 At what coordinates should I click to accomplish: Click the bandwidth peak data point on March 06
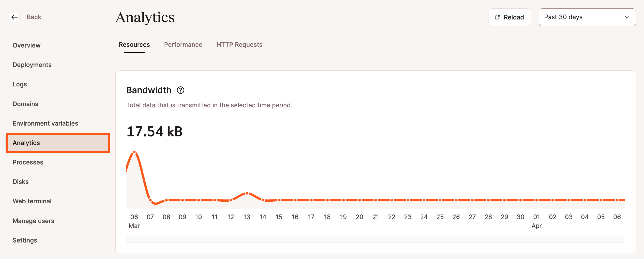pos(135,152)
